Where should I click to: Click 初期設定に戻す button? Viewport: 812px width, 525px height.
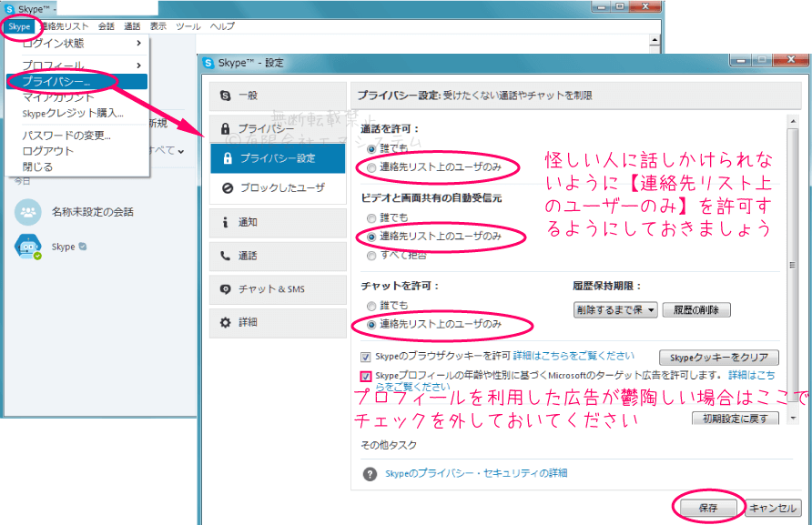[x=736, y=418]
